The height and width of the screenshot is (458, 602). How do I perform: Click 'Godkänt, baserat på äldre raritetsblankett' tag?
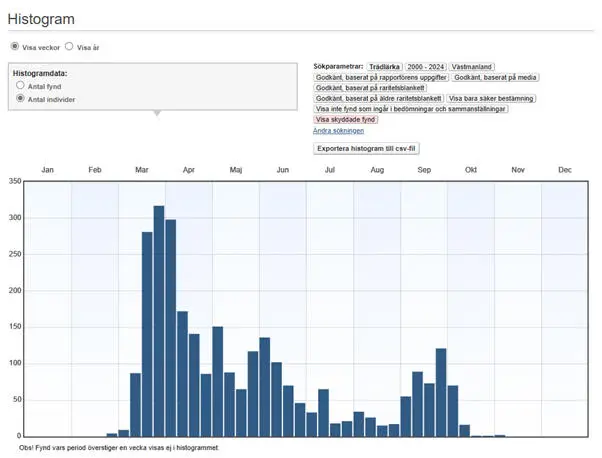pyautogui.click(x=378, y=98)
